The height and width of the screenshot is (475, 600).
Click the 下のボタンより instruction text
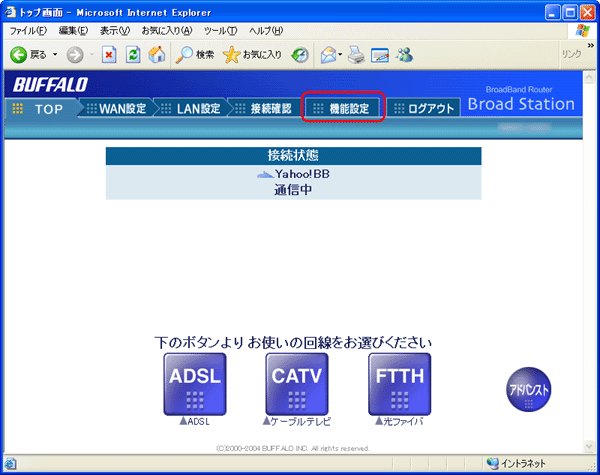(x=293, y=343)
